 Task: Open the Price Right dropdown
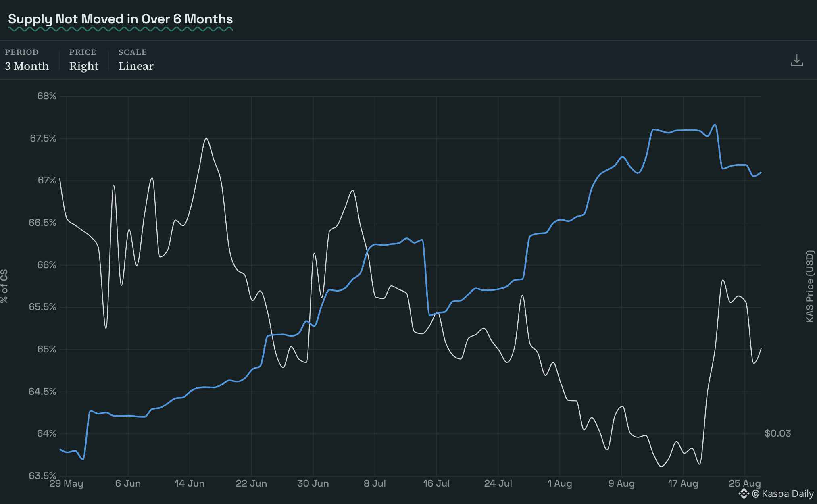pyautogui.click(x=83, y=60)
